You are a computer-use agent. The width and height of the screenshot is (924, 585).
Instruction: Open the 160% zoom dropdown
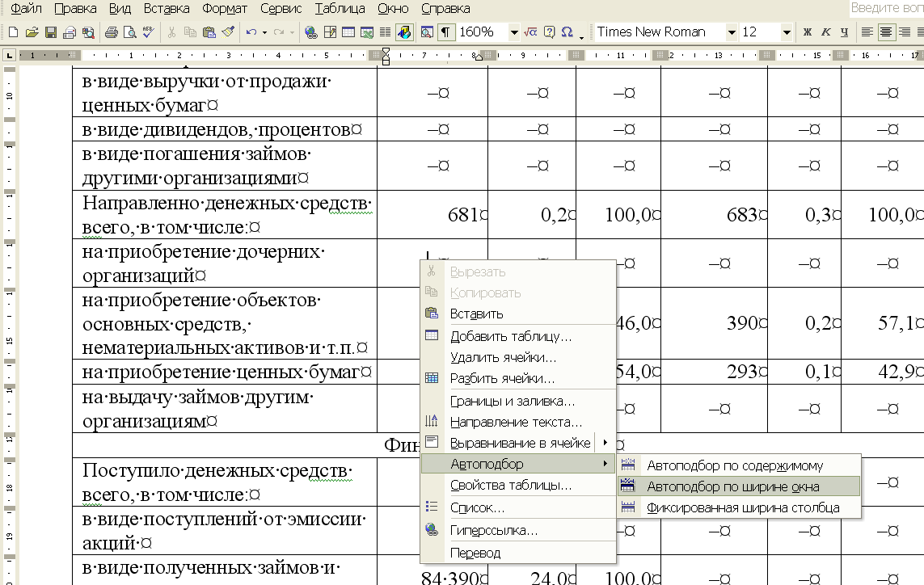514,32
